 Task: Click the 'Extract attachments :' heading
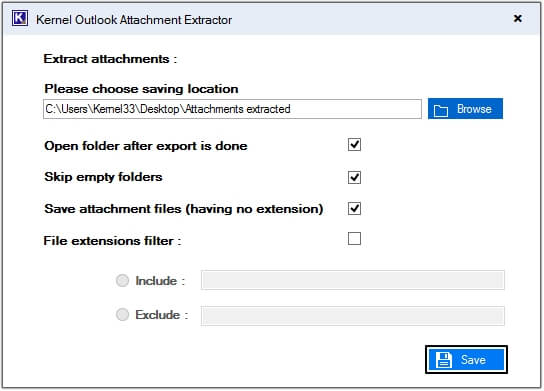(x=110, y=59)
